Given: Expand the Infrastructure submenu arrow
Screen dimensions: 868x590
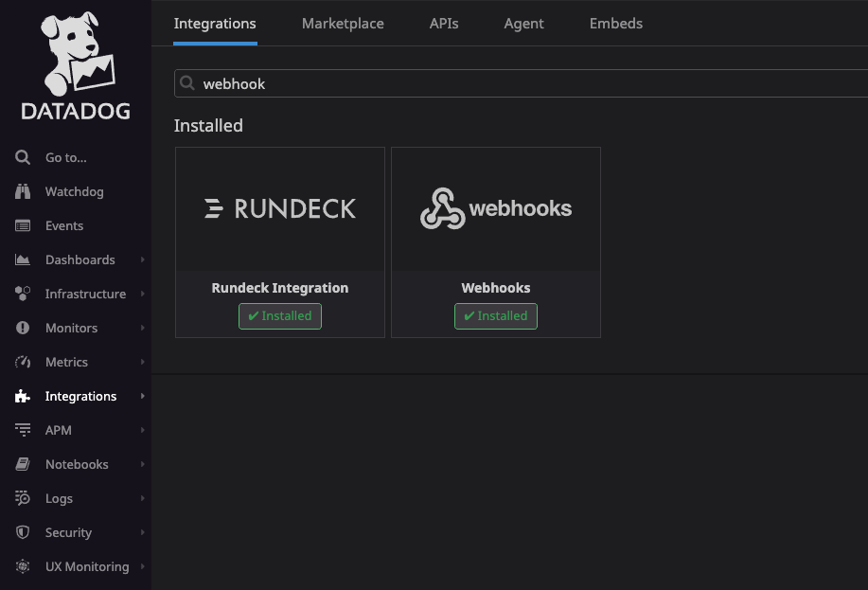Looking at the screenshot, I should [x=142, y=294].
